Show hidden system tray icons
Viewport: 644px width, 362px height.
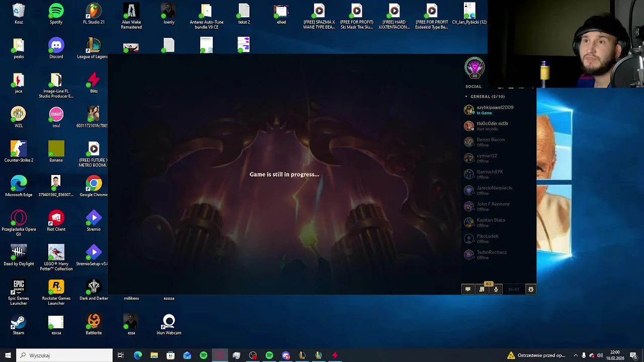click(576, 355)
